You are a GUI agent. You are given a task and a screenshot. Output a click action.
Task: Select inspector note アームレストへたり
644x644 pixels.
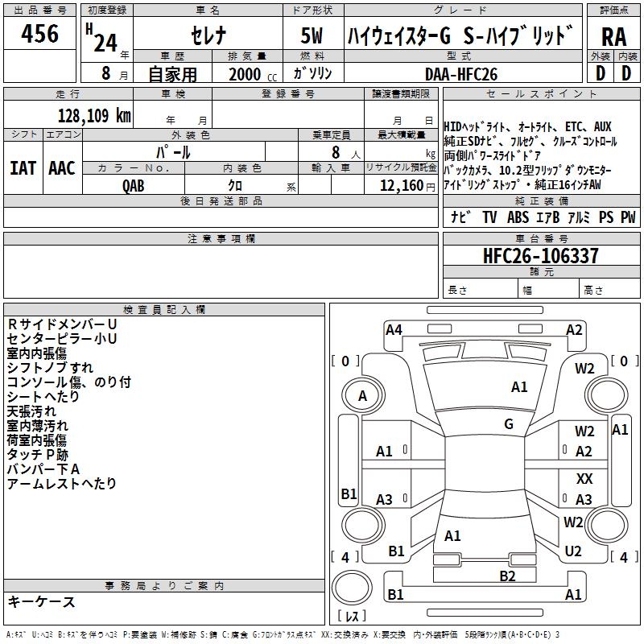[x=62, y=484]
